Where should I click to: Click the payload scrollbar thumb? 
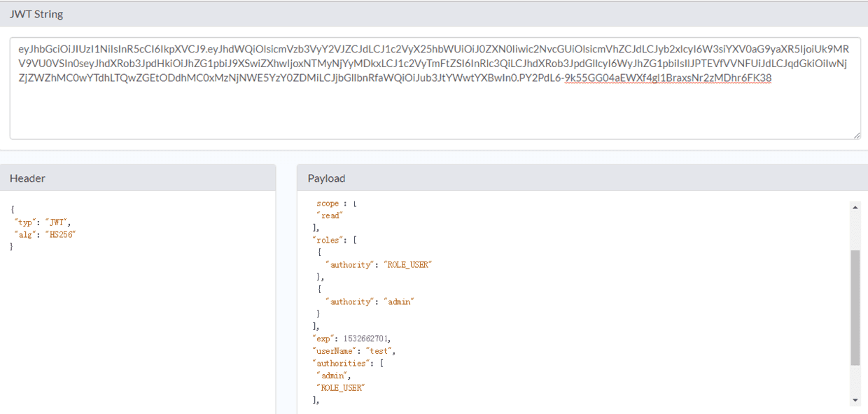855,308
